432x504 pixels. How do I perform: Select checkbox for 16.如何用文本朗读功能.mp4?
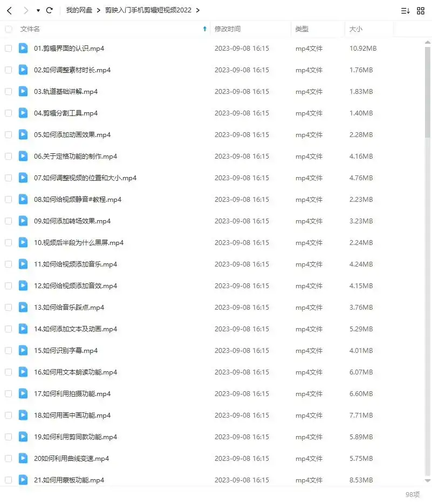click(9, 372)
